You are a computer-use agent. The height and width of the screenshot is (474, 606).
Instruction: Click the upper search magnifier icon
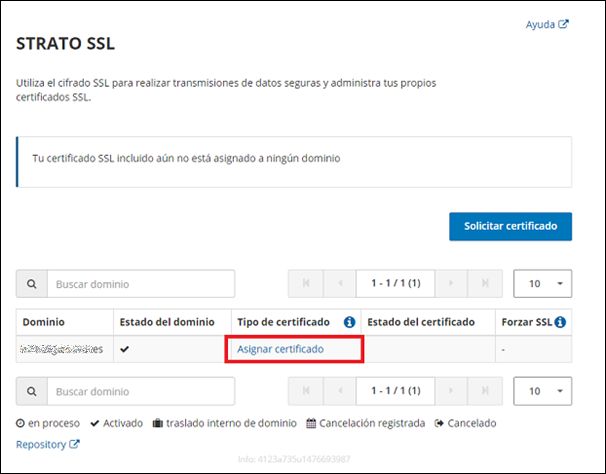tap(32, 284)
